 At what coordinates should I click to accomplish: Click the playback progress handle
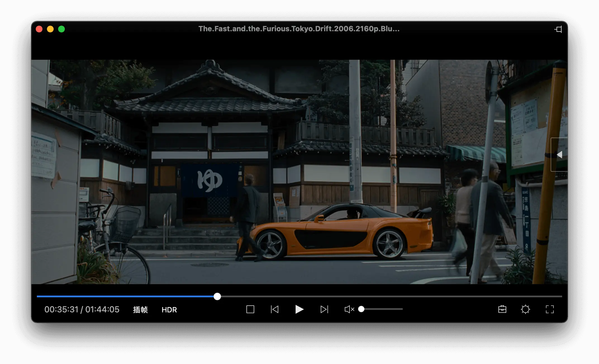[217, 296]
